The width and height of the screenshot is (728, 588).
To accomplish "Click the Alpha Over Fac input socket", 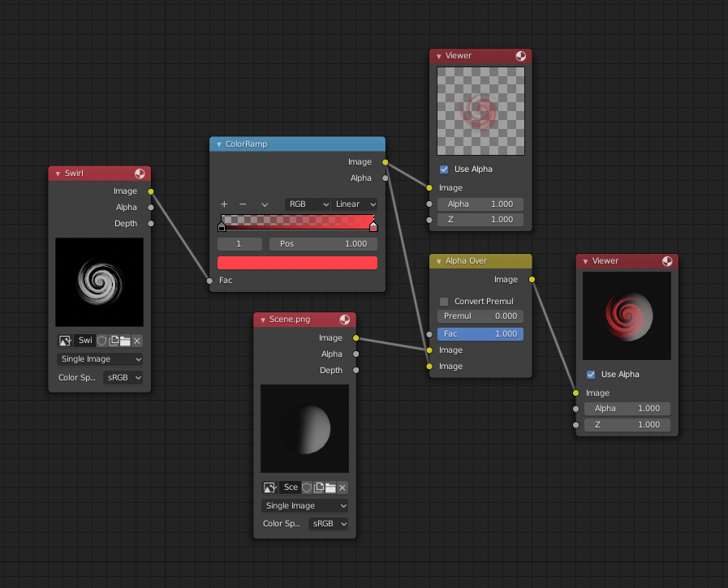I will click(x=429, y=334).
